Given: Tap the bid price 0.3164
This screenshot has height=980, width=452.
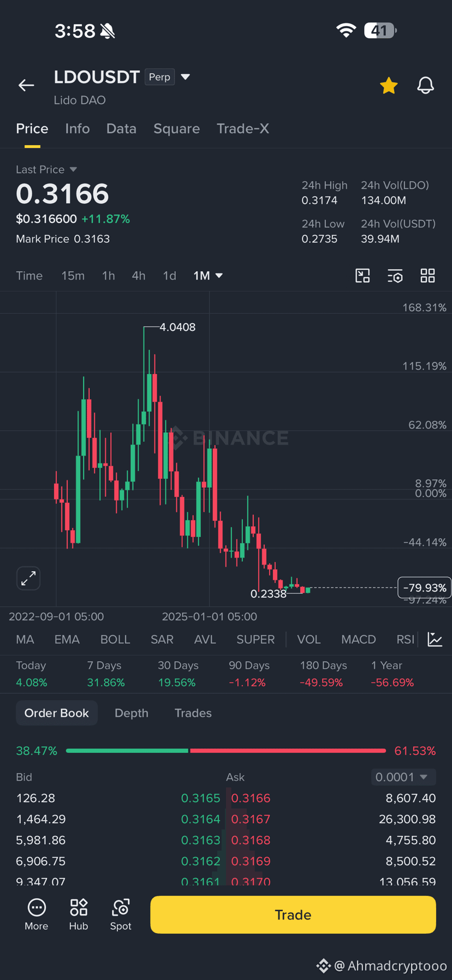Looking at the screenshot, I should (200, 819).
